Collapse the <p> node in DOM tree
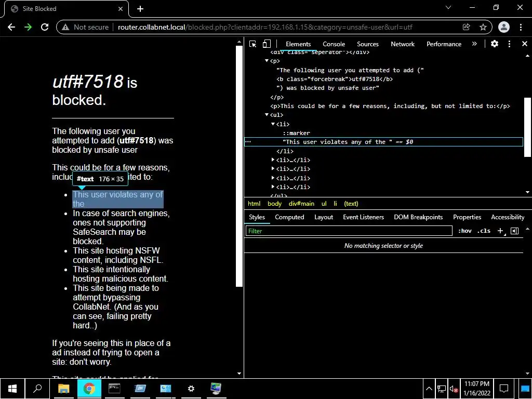The width and height of the screenshot is (532, 399). (267, 61)
